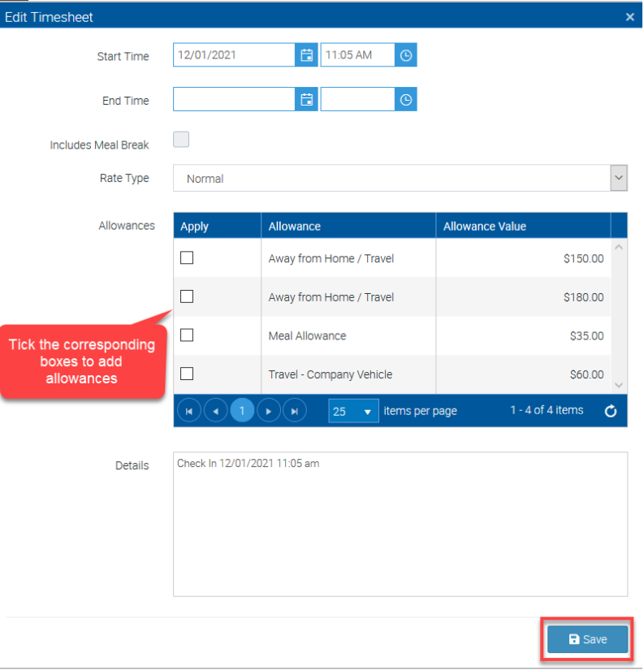The width and height of the screenshot is (644, 670).
Task: Open the Start Time calendar picker
Action: (x=306, y=55)
